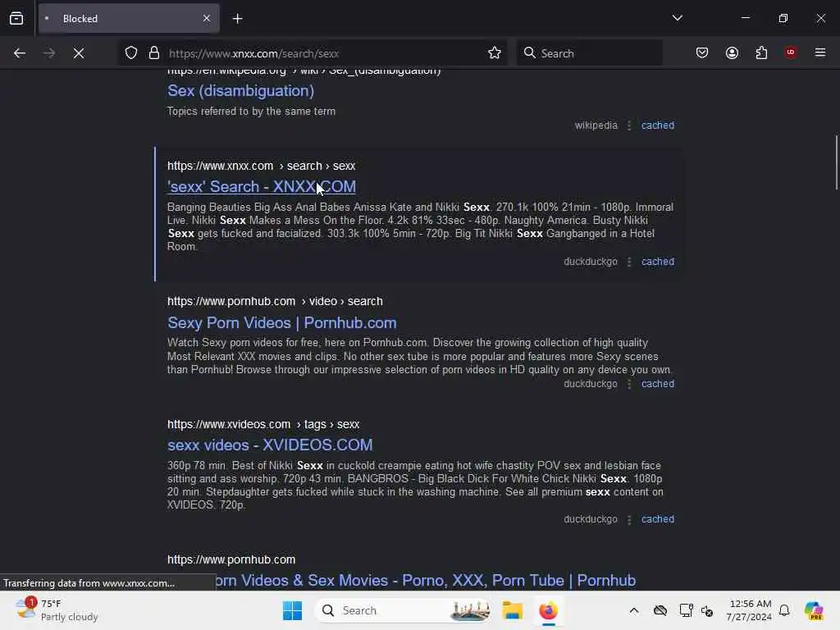Open the Firefox account menu
The image size is (840, 630).
pos(732,52)
